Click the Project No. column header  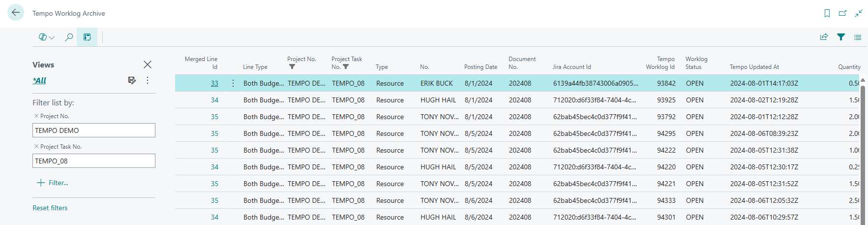coord(301,59)
